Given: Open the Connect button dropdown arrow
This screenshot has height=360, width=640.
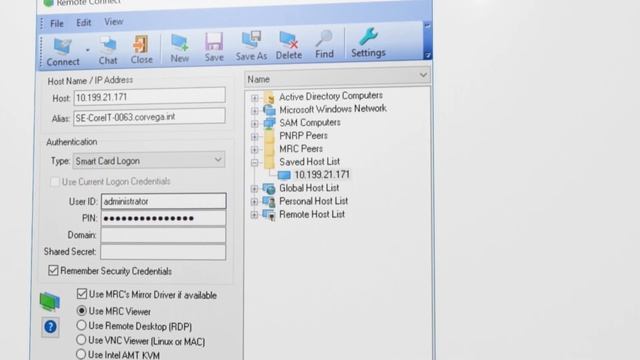Looking at the screenshot, I should pos(87,51).
